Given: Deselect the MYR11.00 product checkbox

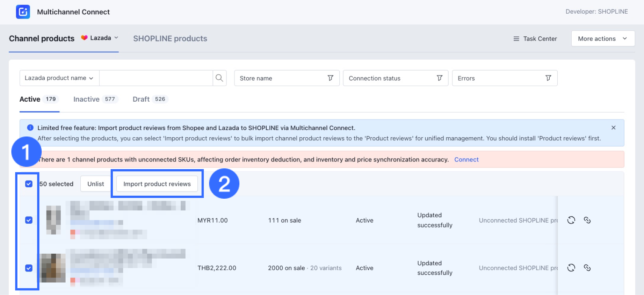Looking at the screenshot, I should [29, 220].
